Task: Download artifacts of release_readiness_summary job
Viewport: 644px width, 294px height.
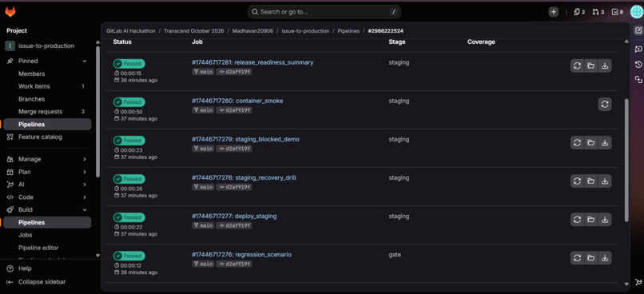Action: pyautogui.click(x=605, y=66)
